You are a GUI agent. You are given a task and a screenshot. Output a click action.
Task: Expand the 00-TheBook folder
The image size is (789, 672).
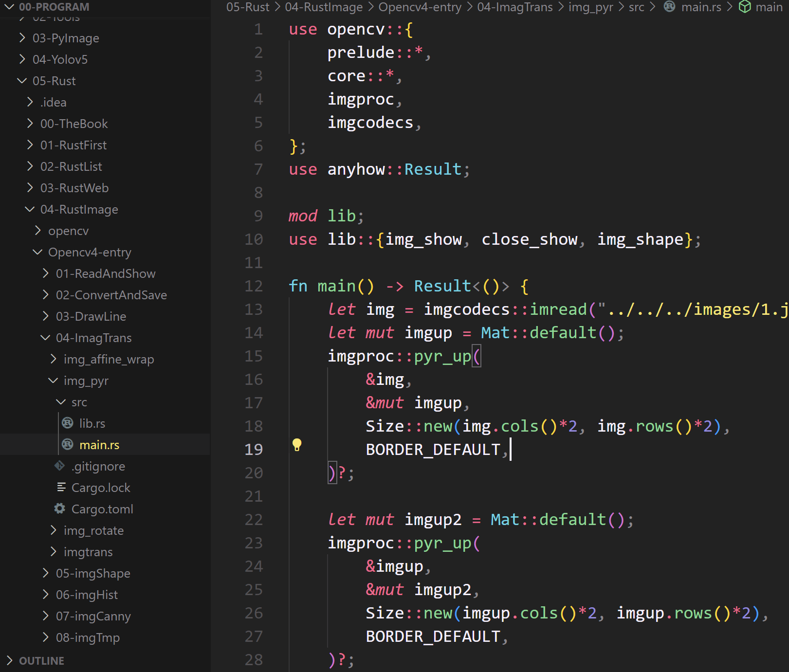pyautogui.click(x=30, y=124)
